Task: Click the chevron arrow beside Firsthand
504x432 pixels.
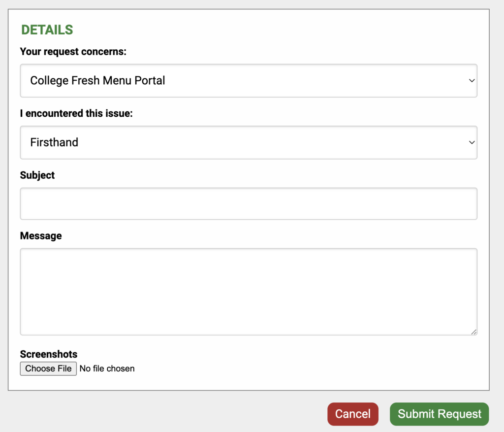Action: pos(472,142)
